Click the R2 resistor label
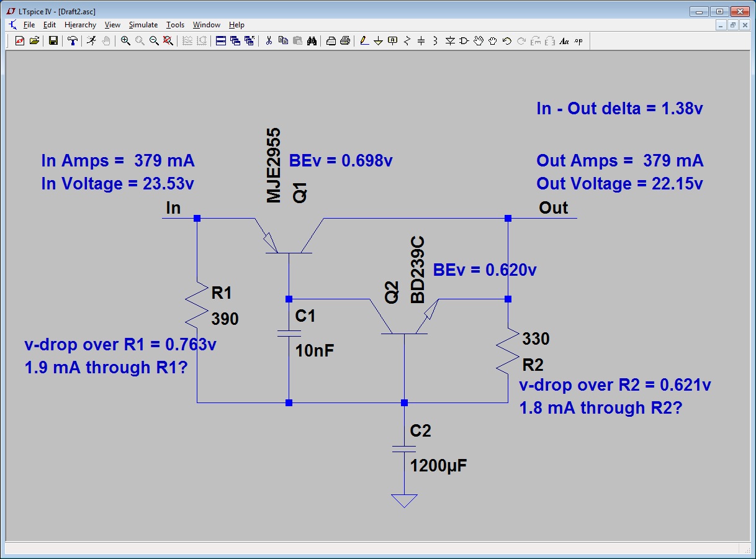This screenshot has height=559, width=756. 533,364
